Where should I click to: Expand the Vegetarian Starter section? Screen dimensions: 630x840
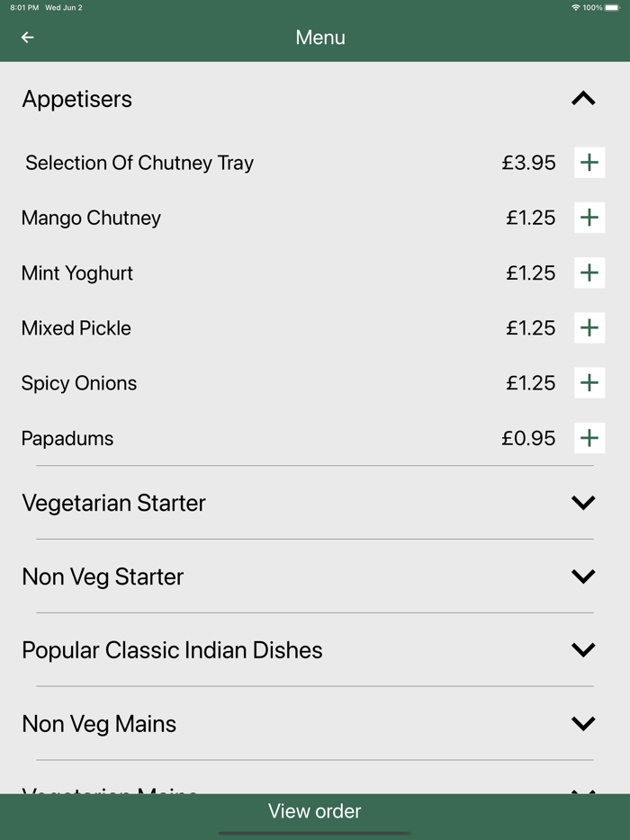[583, 503]
